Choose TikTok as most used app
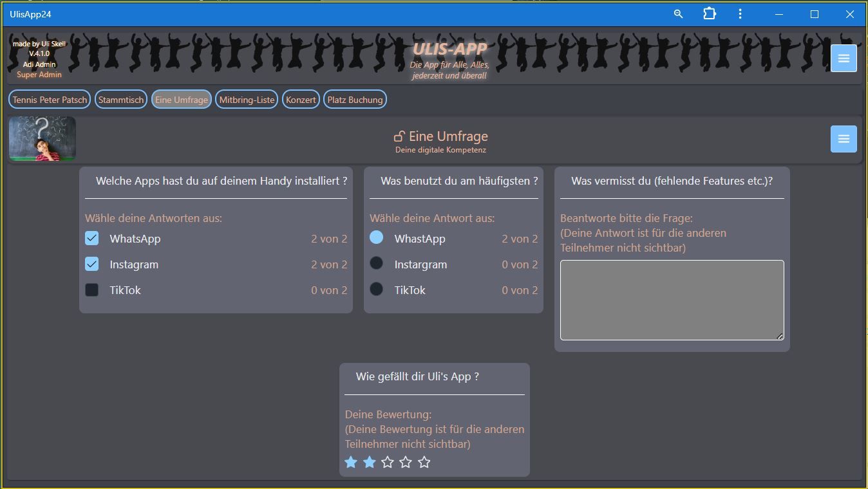The image size is (868, 489). [x=377, y=290]
